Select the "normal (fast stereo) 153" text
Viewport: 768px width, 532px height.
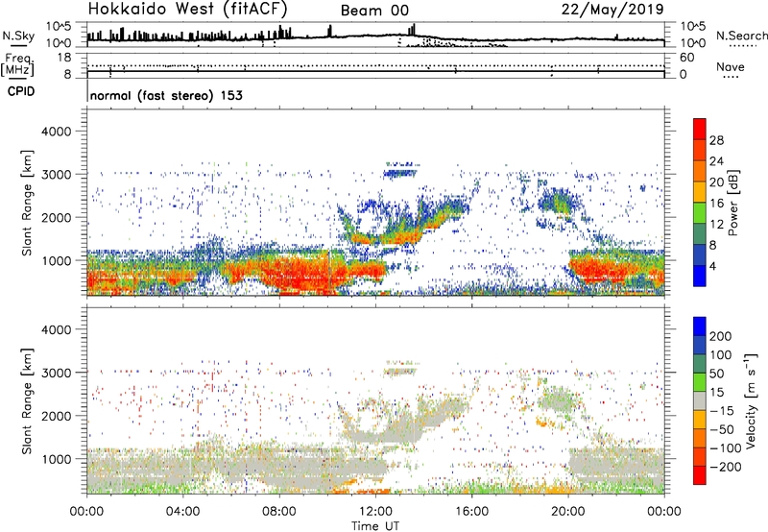tap(166, 95)
